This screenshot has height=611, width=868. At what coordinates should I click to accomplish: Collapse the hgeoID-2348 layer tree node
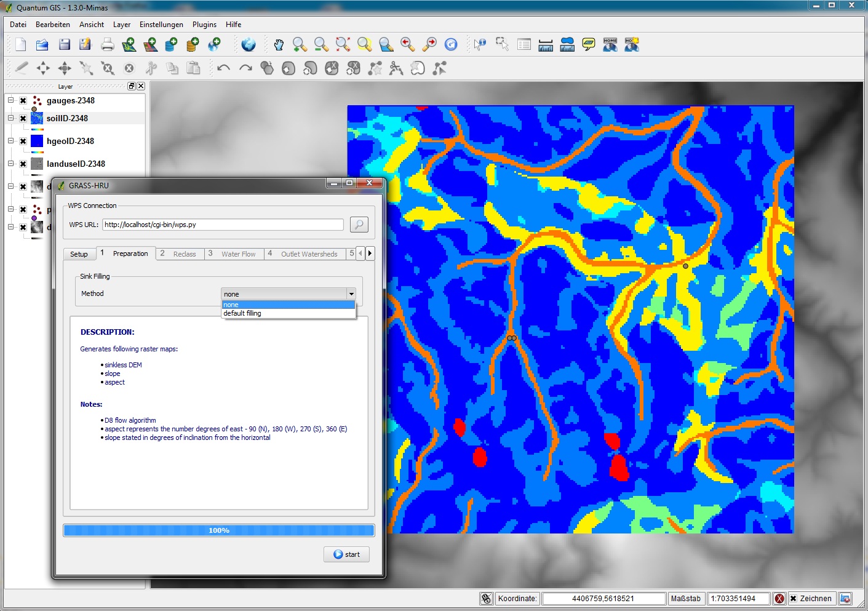10,141
